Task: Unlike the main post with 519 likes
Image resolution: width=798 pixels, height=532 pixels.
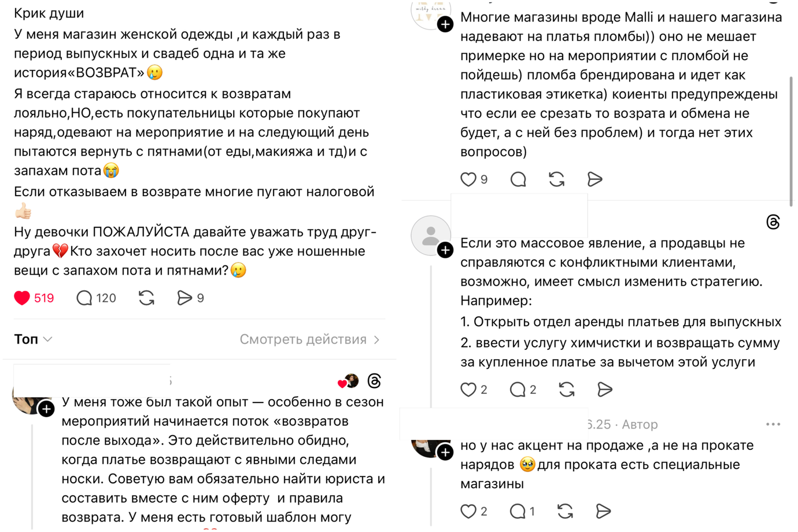Action: pyautogui.click(x=22, y=298)
